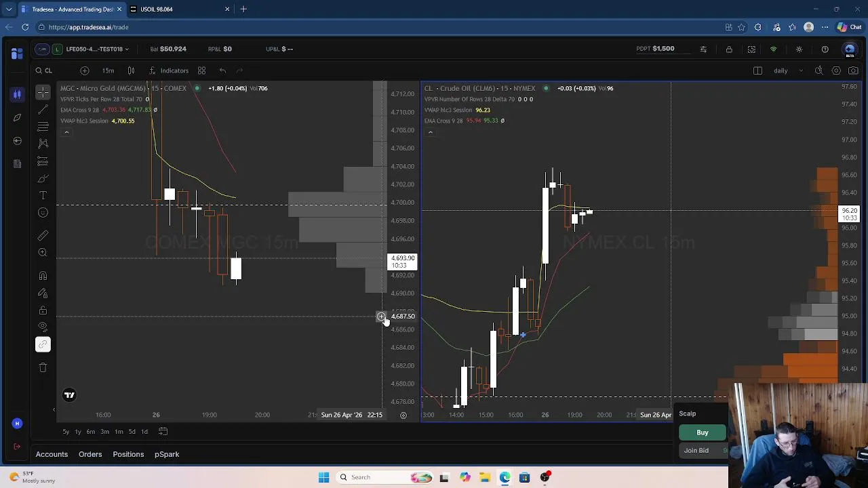The image size is (868, 488).
Task: Open the sliders settings icon in header
Action: 703,49
